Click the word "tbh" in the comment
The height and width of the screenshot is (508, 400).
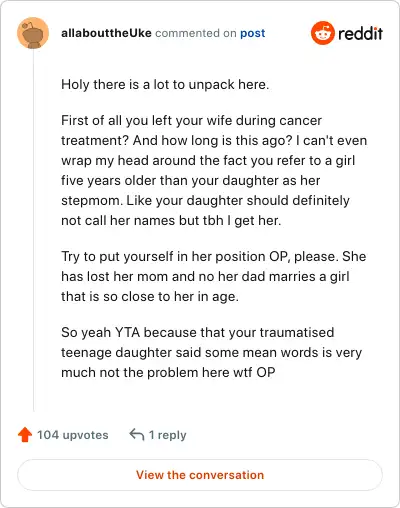(213, 220)
